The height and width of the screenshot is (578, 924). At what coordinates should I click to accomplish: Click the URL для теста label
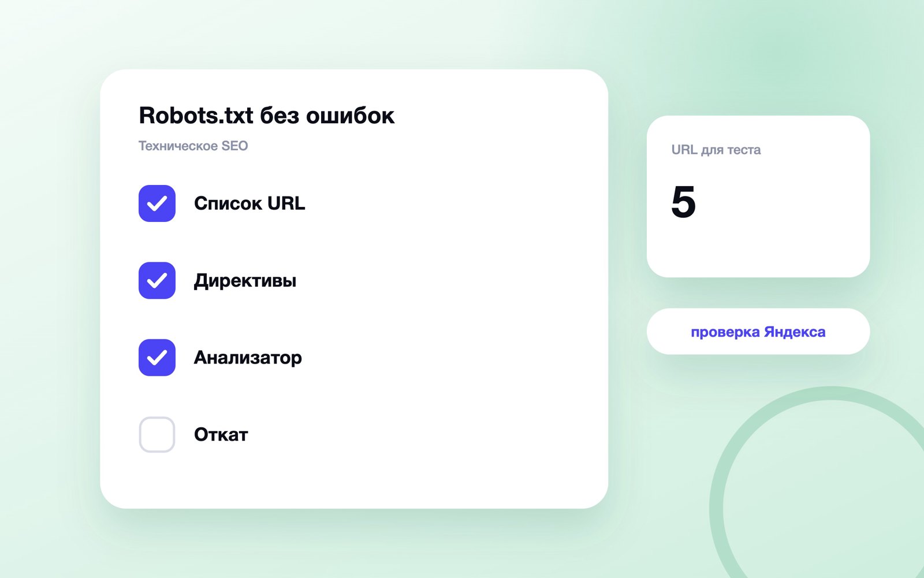click(x=716, y=150)
